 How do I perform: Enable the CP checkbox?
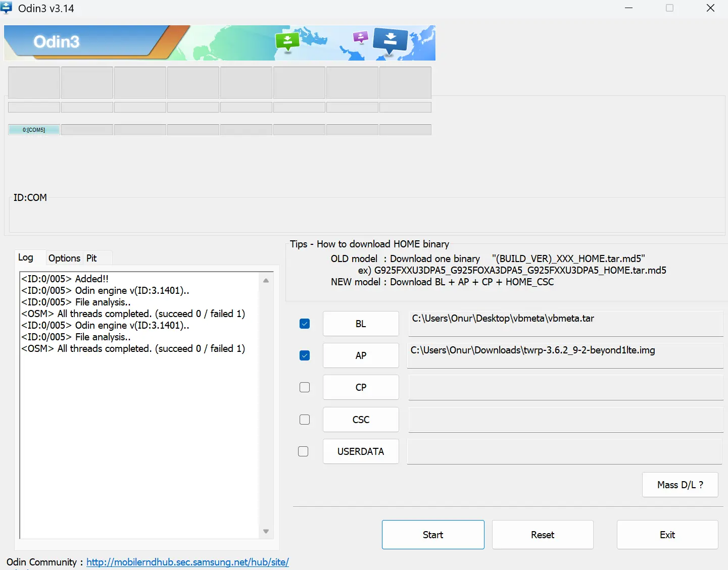305,387
